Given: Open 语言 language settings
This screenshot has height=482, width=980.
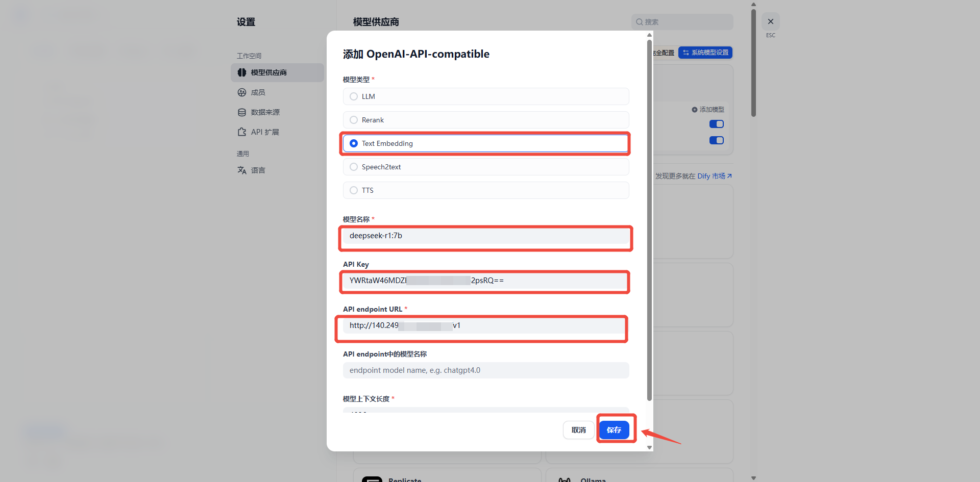Looking at the screenshot, I should (x=277, y=170).
